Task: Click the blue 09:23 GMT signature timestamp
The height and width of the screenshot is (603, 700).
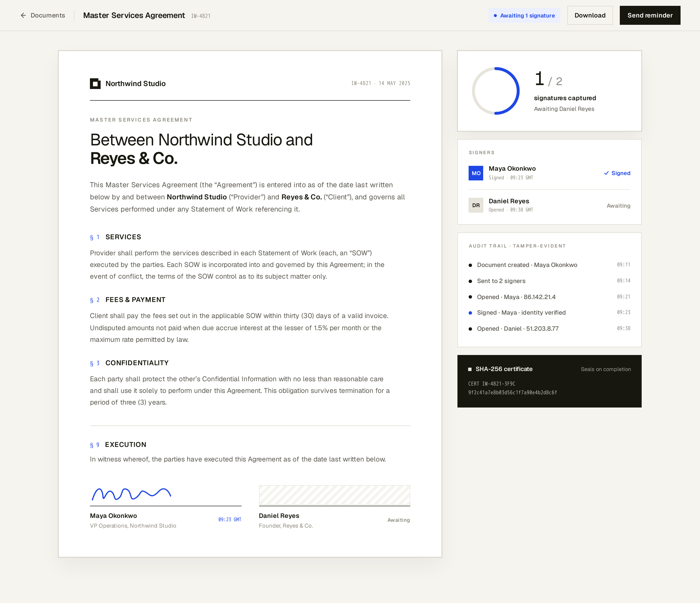Action: (x=230, y=520)
